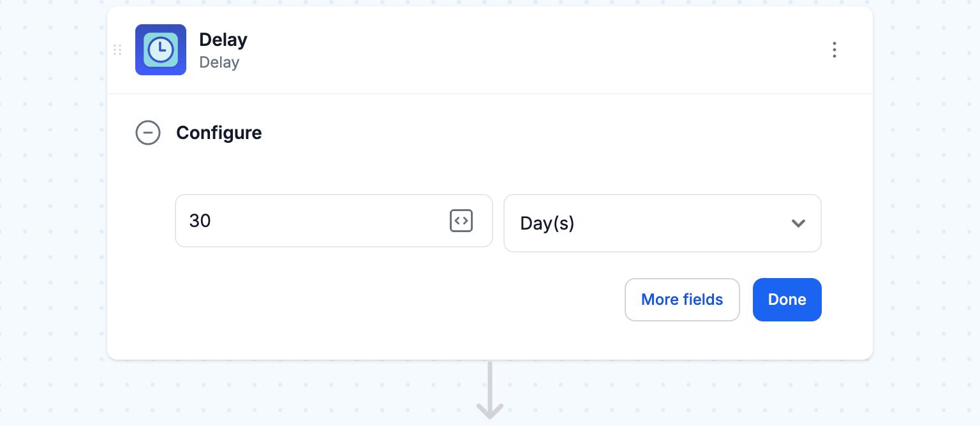Click the More fields button
Image resolution: width=980 pixels, height=426 pixels.
tap(682, 300)
